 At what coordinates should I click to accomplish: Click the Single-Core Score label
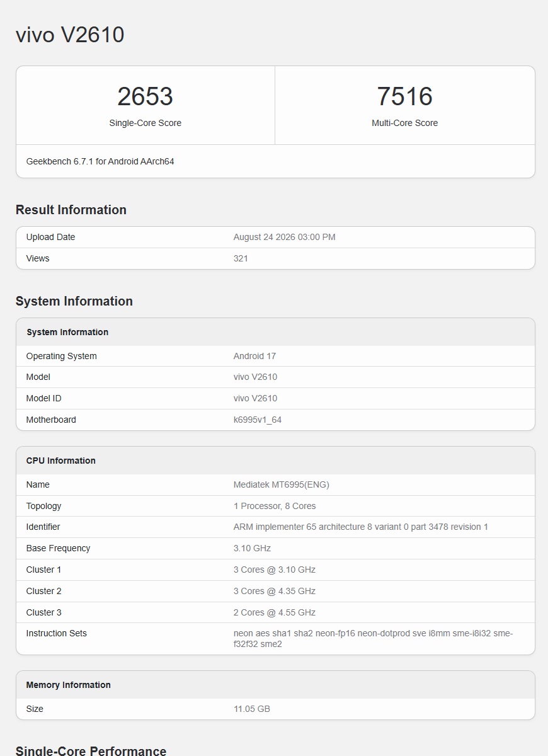[x=145, y=123]
